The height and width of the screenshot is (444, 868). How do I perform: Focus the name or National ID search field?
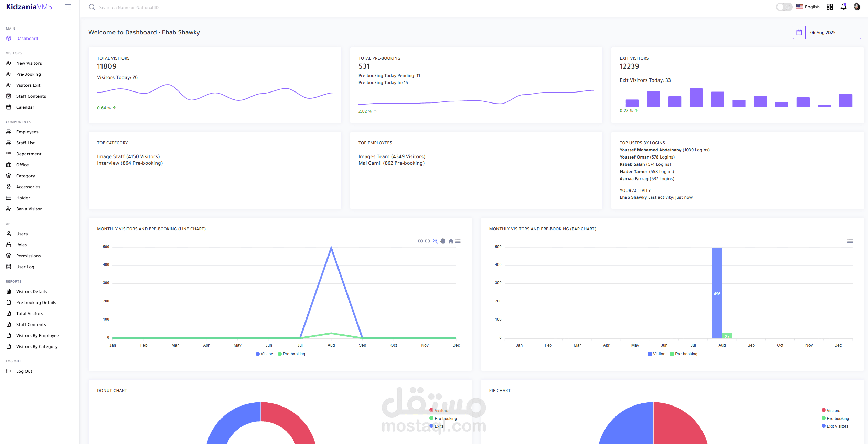coord(129,7)
